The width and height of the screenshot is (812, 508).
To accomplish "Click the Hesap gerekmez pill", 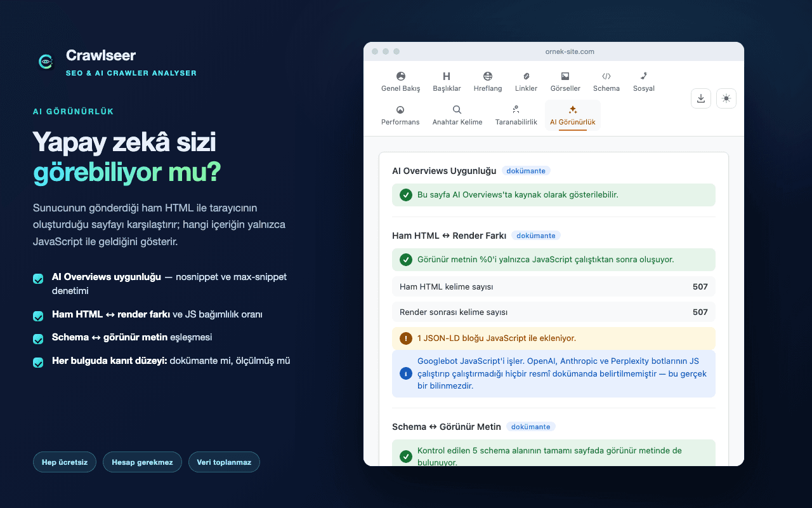I will [142, 462].
